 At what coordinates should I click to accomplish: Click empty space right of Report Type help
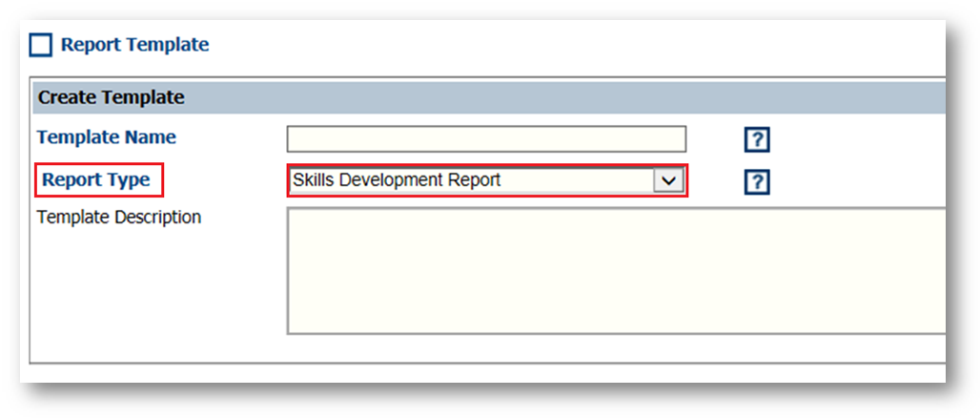(858, 182)
